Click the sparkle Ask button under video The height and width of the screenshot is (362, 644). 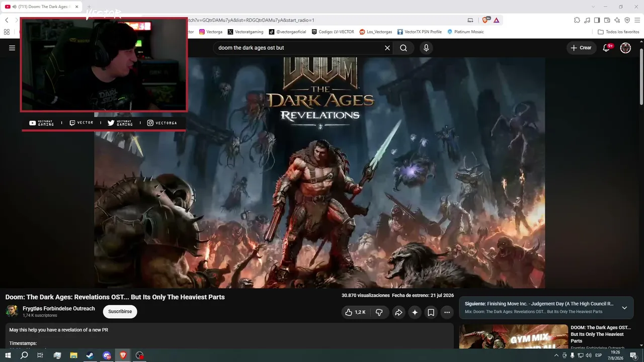[415, 312]
